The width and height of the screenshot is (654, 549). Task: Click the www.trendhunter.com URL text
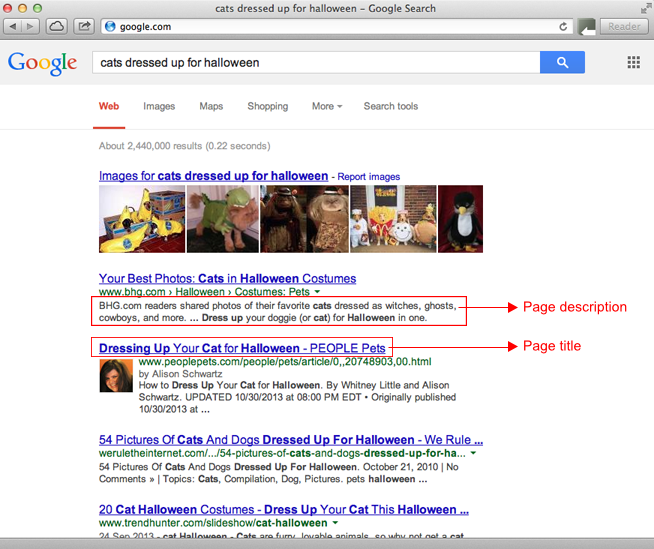pos(213,523)
